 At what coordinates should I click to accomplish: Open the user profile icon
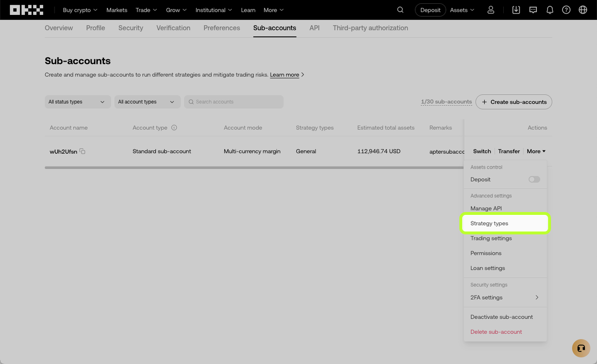(x=491, y=9)
